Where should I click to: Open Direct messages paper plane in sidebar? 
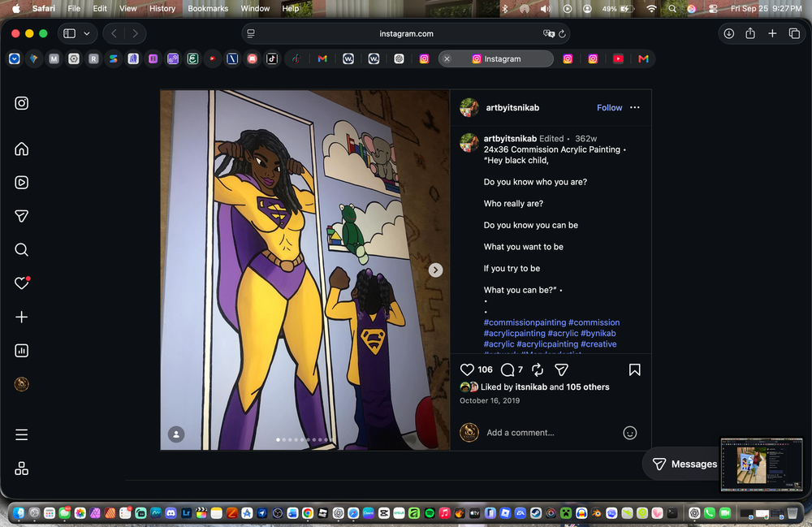21,216
